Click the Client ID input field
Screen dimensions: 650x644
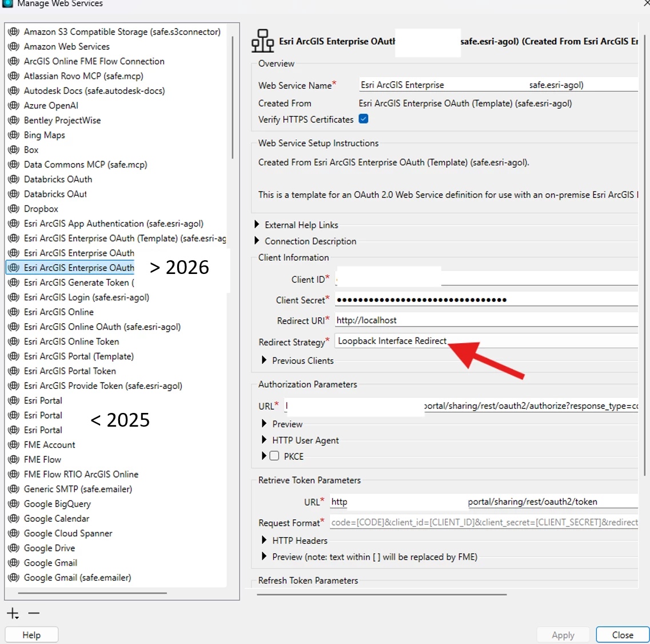click(486, 279)
